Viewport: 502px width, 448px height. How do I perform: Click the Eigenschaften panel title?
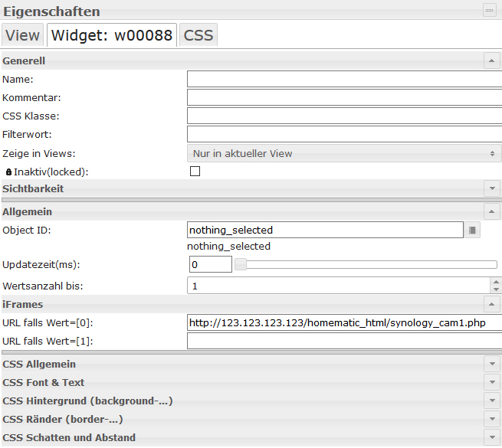coord(51,11)
